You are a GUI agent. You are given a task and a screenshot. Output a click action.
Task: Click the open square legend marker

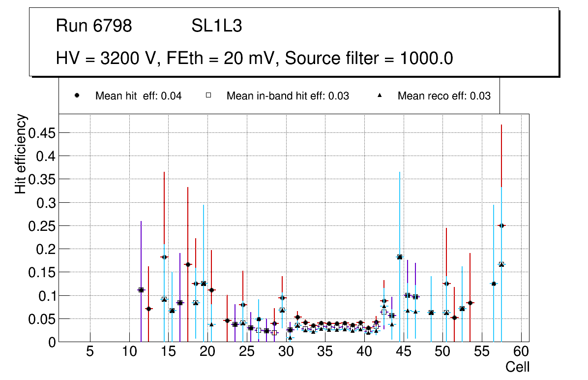coord(208,96)
